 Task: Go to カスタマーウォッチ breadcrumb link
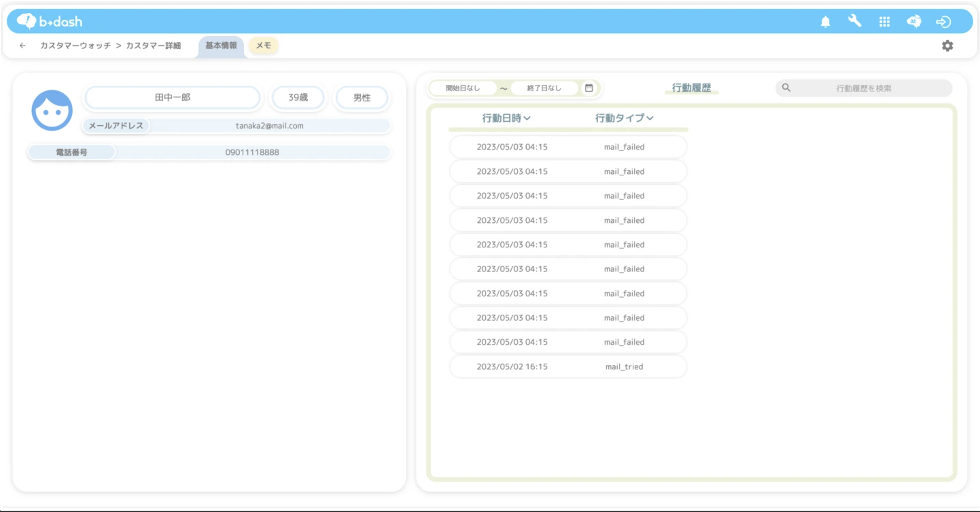(x=75, y=46)
